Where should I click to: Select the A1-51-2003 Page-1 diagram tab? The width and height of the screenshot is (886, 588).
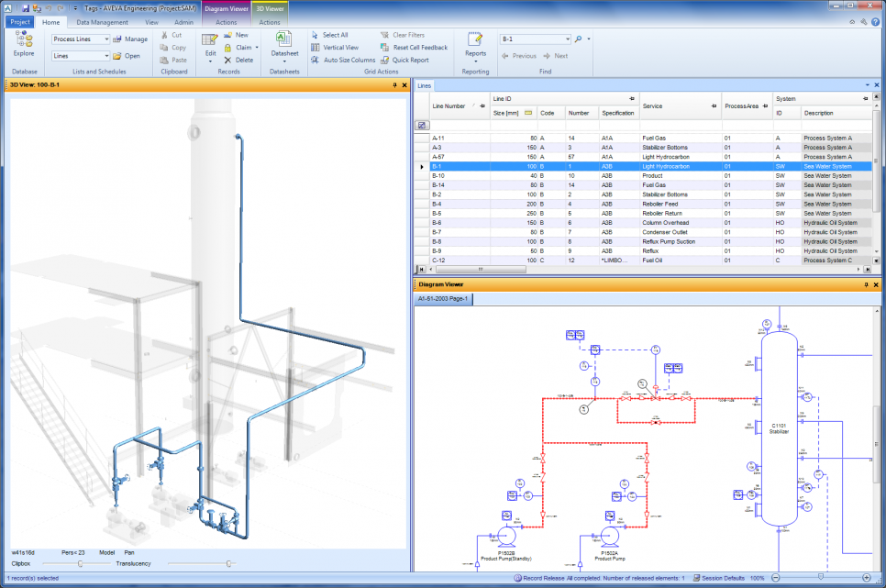[443, 299]
